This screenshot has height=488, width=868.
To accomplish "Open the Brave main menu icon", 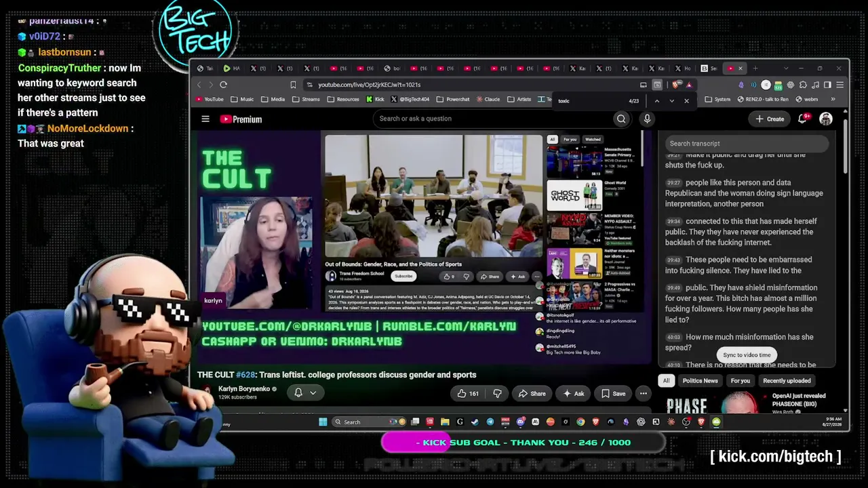I will (x=840, y=85).
